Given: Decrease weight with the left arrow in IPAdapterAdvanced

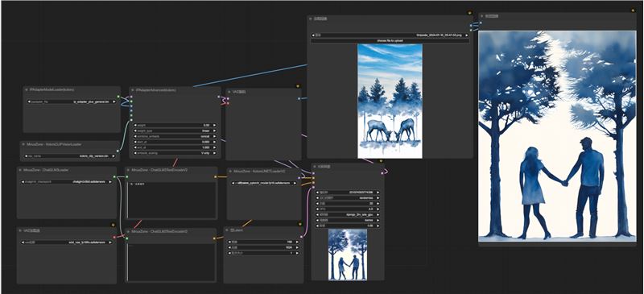Looking at the screenshot, I should tap(136, 125).
